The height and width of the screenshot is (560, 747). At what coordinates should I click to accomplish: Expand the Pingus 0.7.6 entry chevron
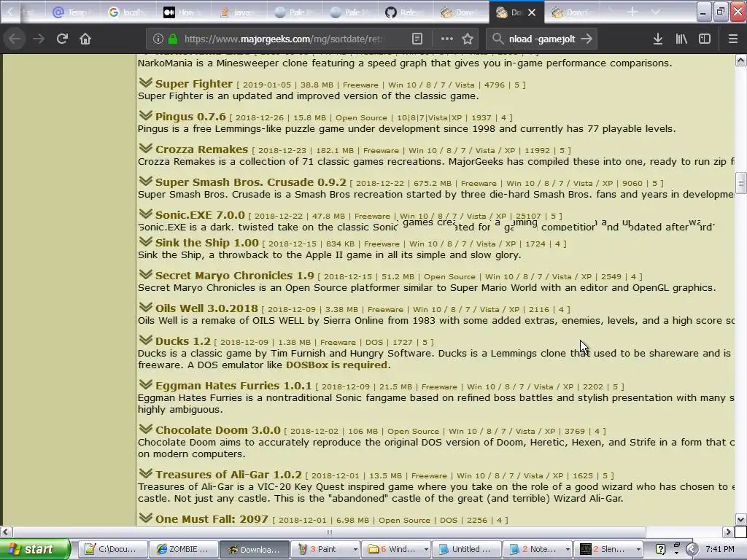[146, 116]
